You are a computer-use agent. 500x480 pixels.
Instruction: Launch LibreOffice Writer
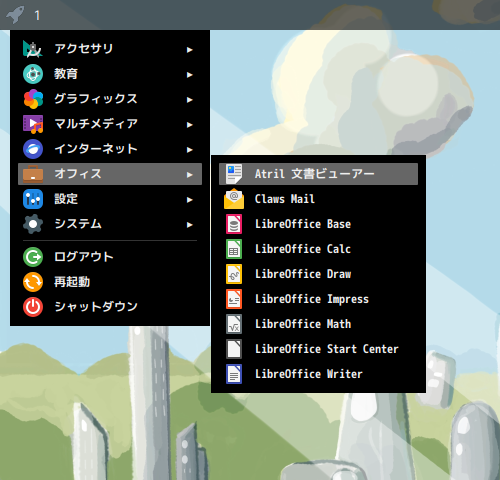point(318,374)
